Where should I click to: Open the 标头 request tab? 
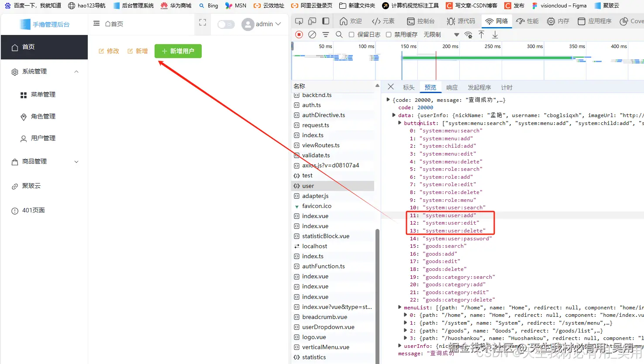click(x=409, y=87)
